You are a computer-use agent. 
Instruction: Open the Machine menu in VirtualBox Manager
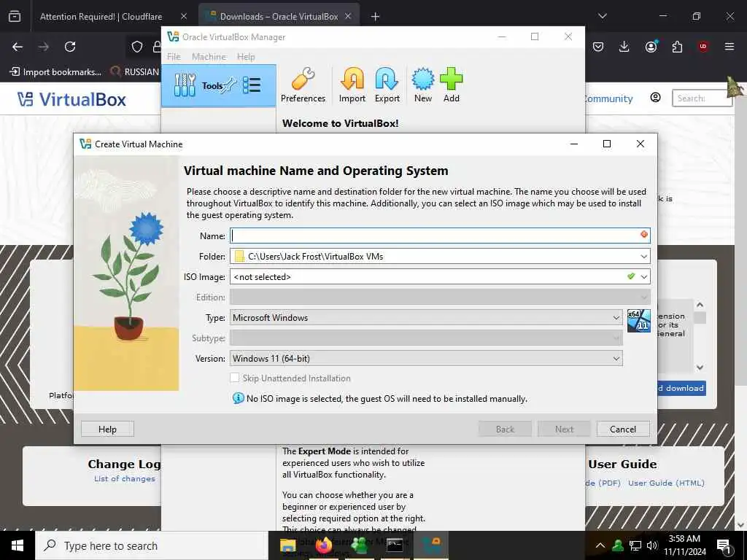tap(209, 57)
